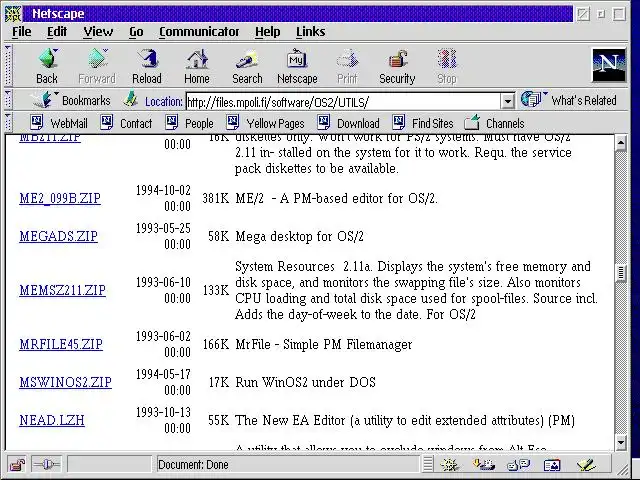The image size is (640, 480).
Task: Collapse the navigation toolbar handle
Action: (x=8, y=65)
